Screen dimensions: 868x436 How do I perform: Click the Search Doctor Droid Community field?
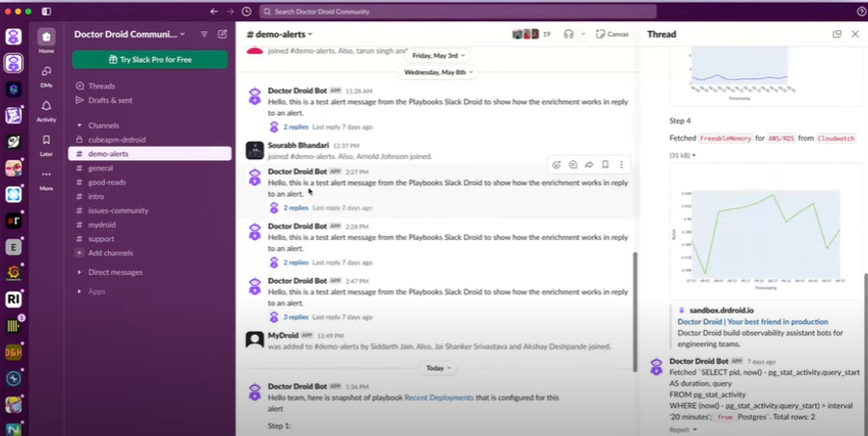pos(457,11)
